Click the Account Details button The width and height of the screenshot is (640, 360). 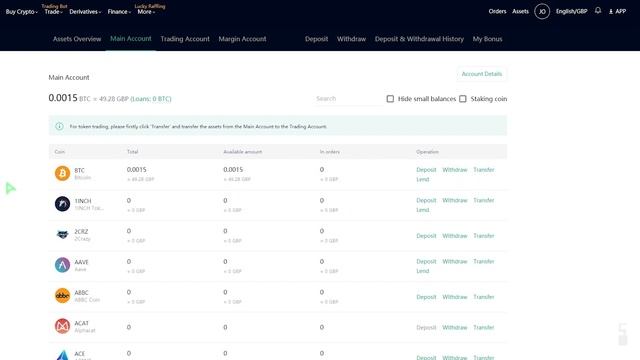(x=482, y=74)
